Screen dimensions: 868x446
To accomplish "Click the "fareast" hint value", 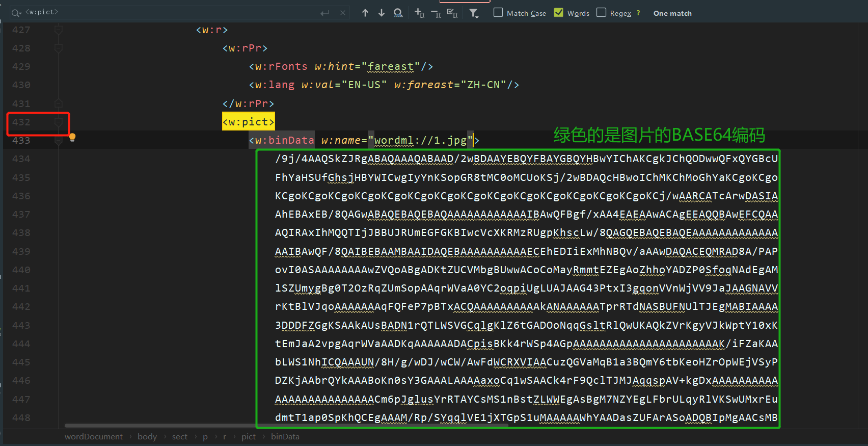I will click(x=391, y=67).
